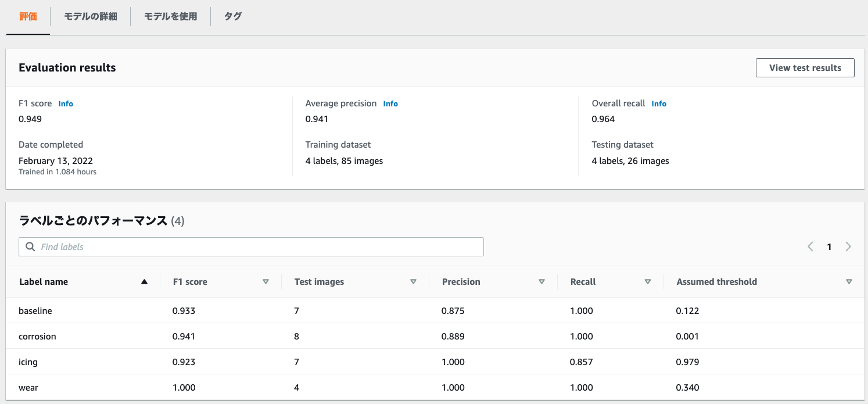Sort table by Precision arrow
The width and height of the screenshot is (868, 404).
pyautogui.click(x=541, y=282)
